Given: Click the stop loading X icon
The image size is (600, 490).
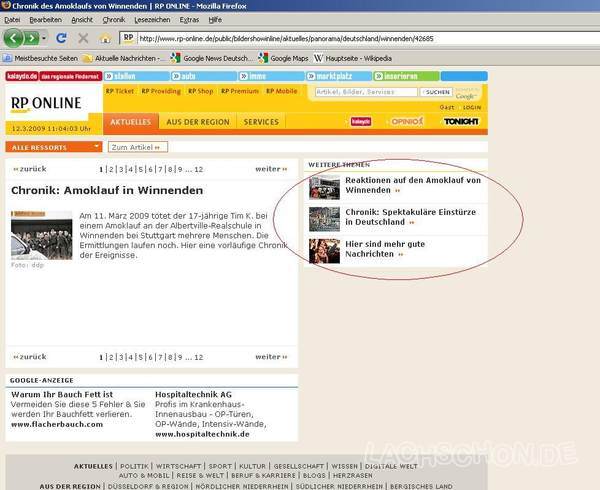Looking at the screenshot, I should coord(83,38).
